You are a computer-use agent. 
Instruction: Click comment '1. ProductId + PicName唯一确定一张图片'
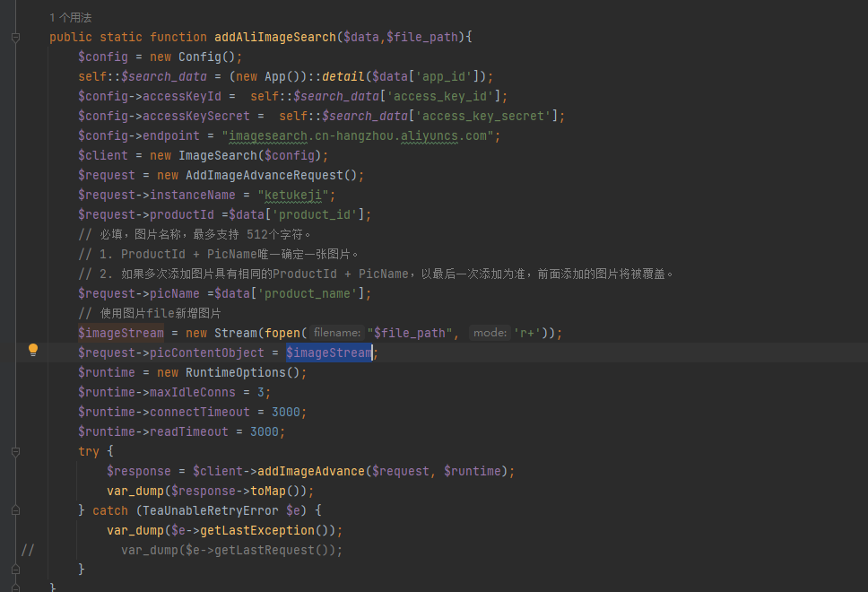(218, 254)
